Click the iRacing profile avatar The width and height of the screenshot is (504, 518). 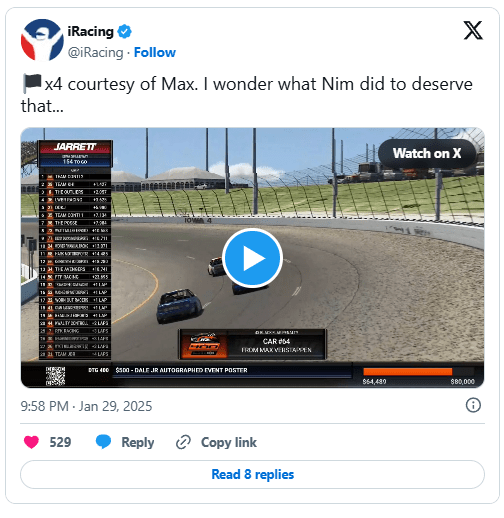pos(42,40)
